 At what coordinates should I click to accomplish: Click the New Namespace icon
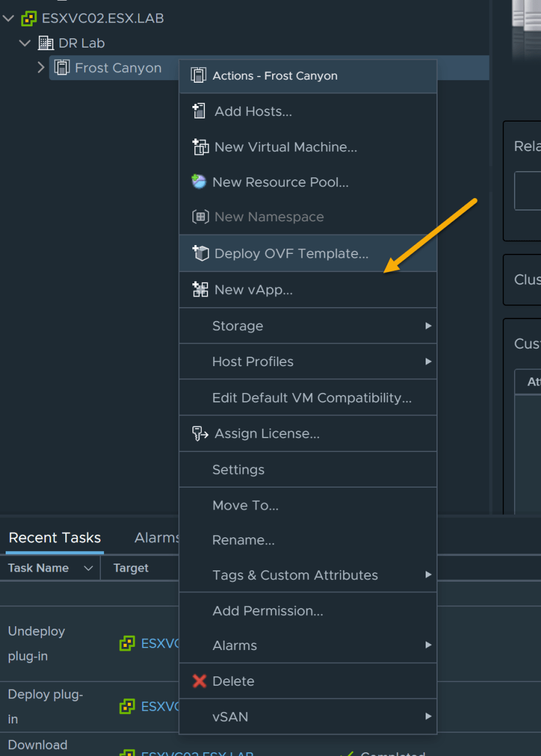pyautogui.click(x=200, y=217)
